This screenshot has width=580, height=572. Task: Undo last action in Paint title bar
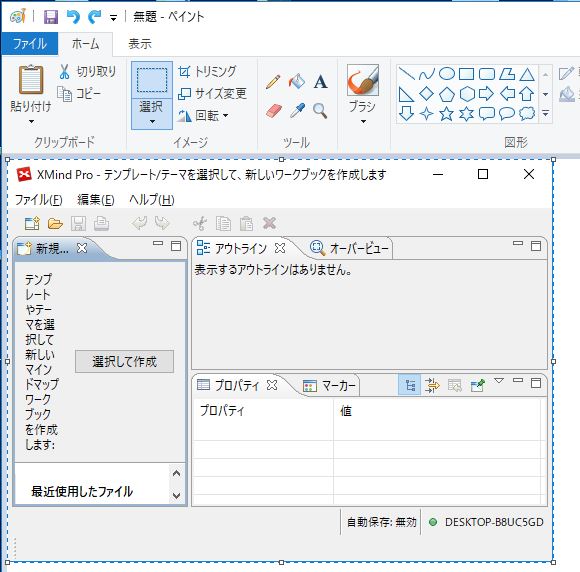coord(73,17)
